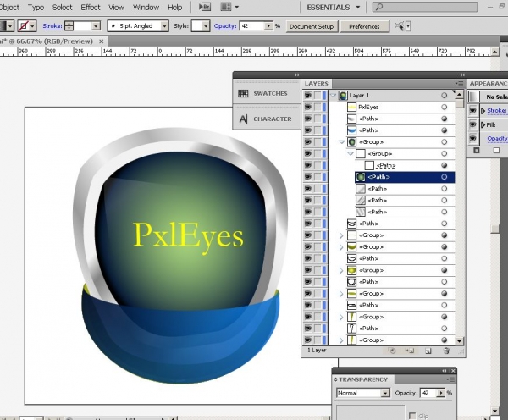Screen dimensions: 508x420
Task: Hide Layer 1 with its eye icon
Action: 308,96
